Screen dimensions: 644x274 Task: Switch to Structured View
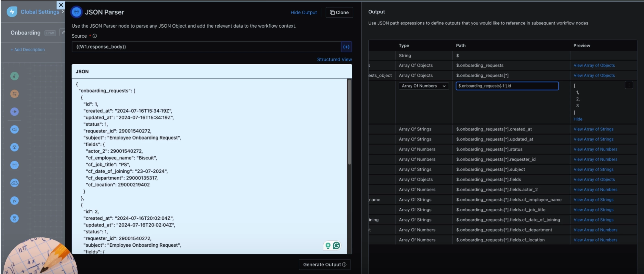pos(334,59)
